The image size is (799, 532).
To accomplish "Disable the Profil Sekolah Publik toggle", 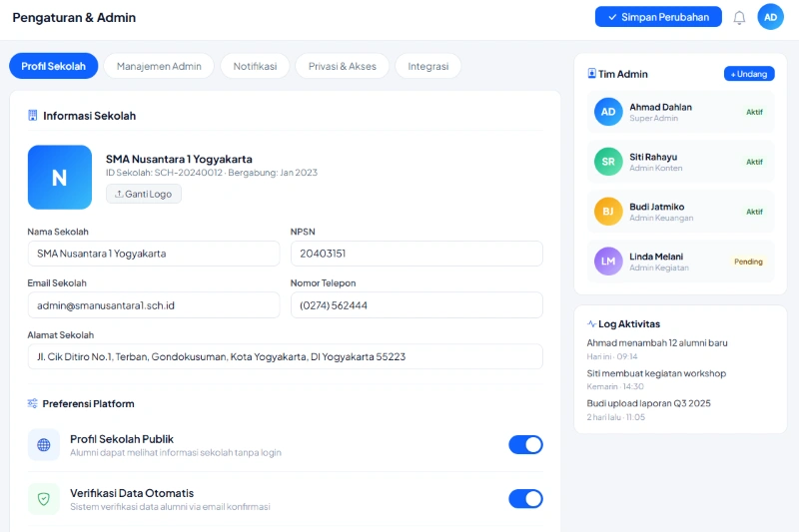I will coord(525,445).
